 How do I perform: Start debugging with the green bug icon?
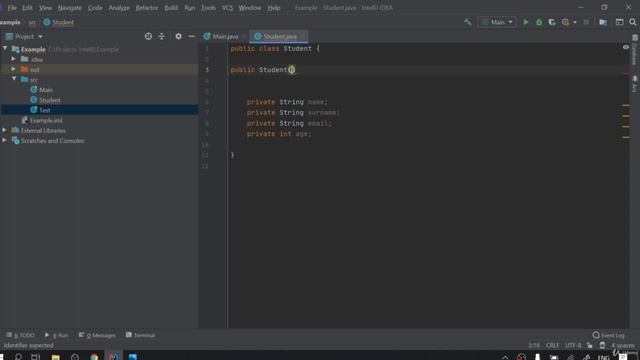(539, 22)
